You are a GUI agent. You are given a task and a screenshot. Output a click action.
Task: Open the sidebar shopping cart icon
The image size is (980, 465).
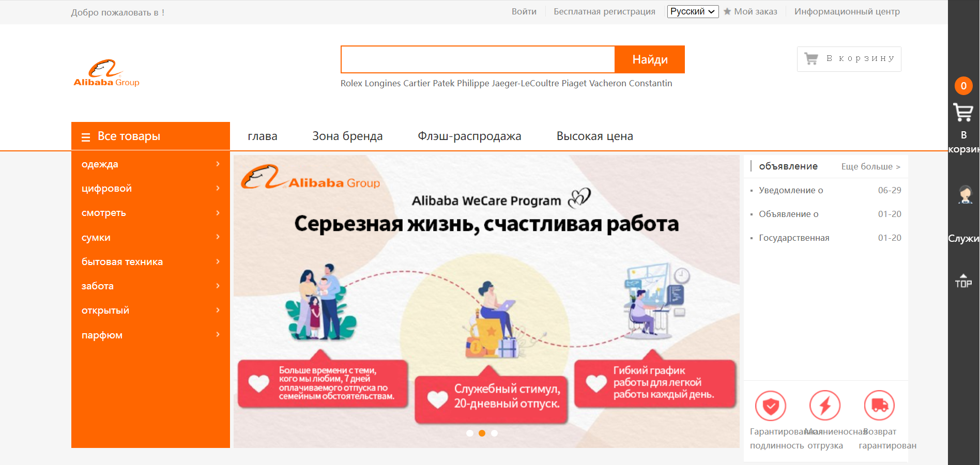(x=963, y=113)
